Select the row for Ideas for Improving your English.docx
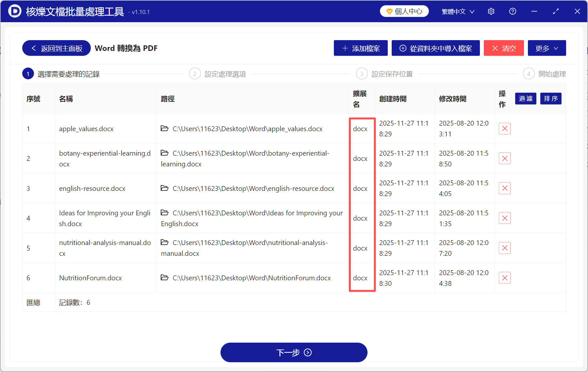This screenshot has width=588, height=372. [105, 218]
